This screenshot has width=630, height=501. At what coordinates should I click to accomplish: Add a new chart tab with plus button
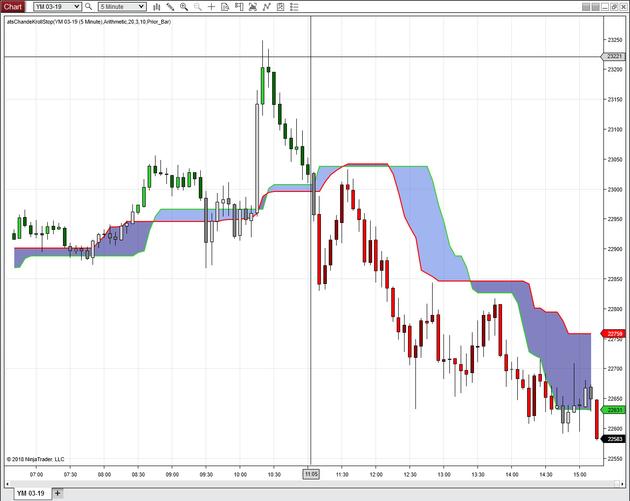pyautogui.click(x=57, y=493)
